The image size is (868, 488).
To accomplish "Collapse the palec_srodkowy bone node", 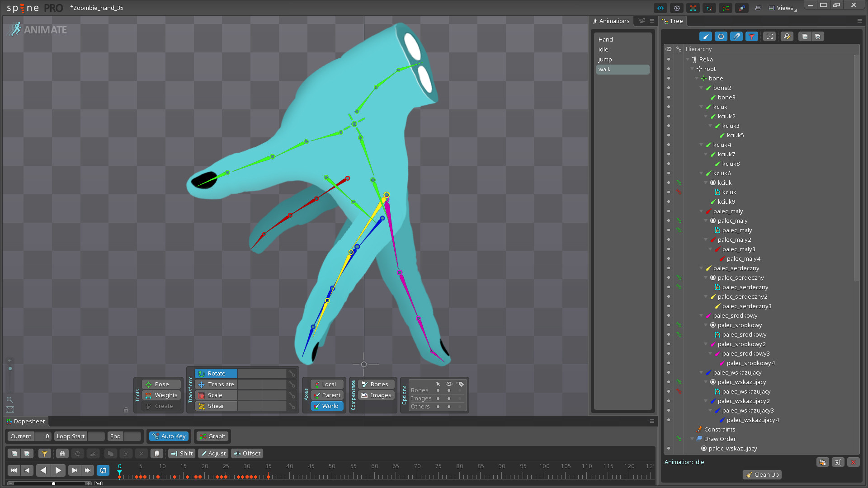I will tap(701, 316).
